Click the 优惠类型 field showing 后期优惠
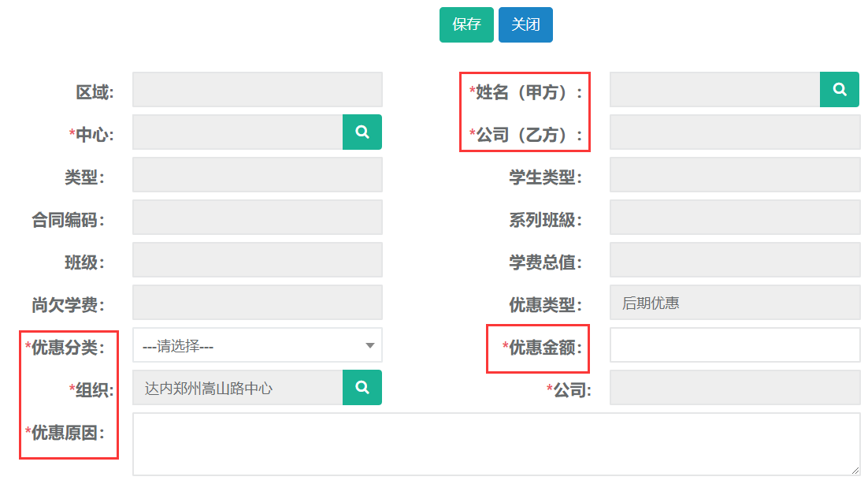Viewport: 868px width, 484px height. click(734, 303)
